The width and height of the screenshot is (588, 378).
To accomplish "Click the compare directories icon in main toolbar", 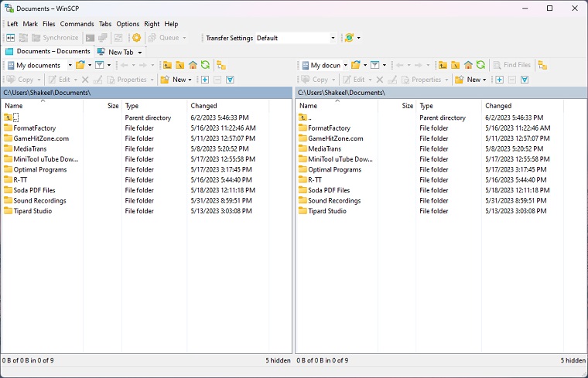I will 11,38.
